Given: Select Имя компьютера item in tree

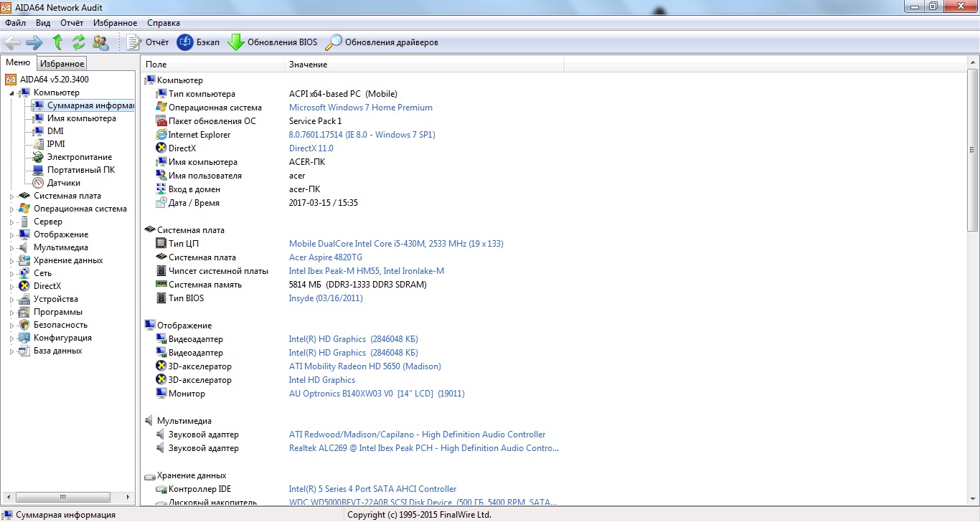Looking at the screenshot, I should [x=82, y=118].
